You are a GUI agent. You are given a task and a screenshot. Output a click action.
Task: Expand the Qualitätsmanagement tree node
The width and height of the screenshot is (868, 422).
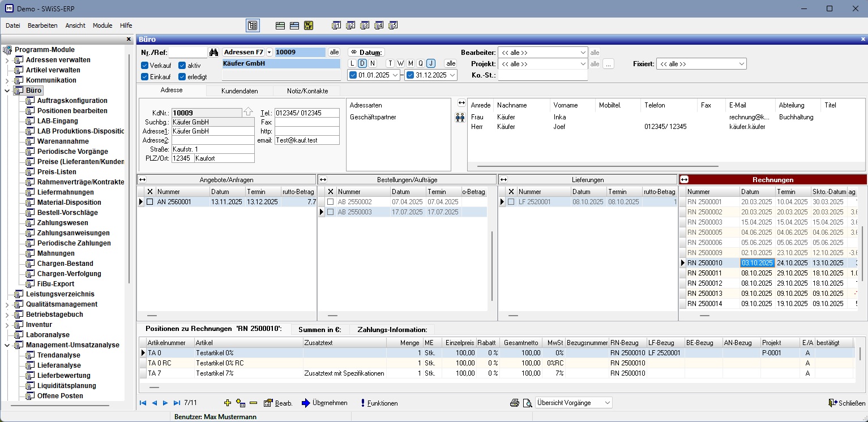click(7, 304)
